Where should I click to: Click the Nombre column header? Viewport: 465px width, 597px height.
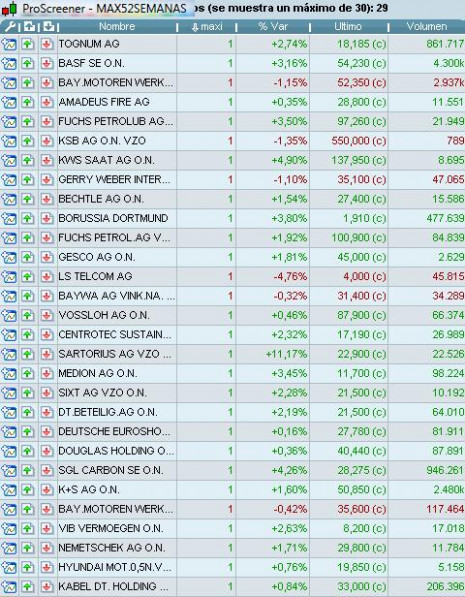(117, 27)
